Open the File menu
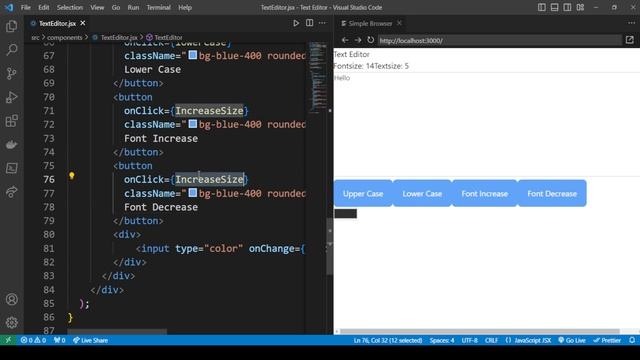This screenshot has height=360, width=640. [26, 7]
